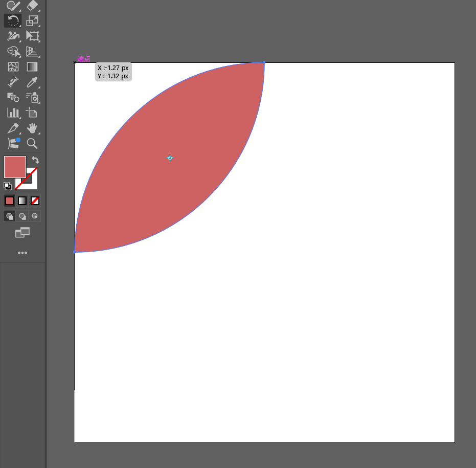Click the red Fill color swatch

tap(15, 167)
